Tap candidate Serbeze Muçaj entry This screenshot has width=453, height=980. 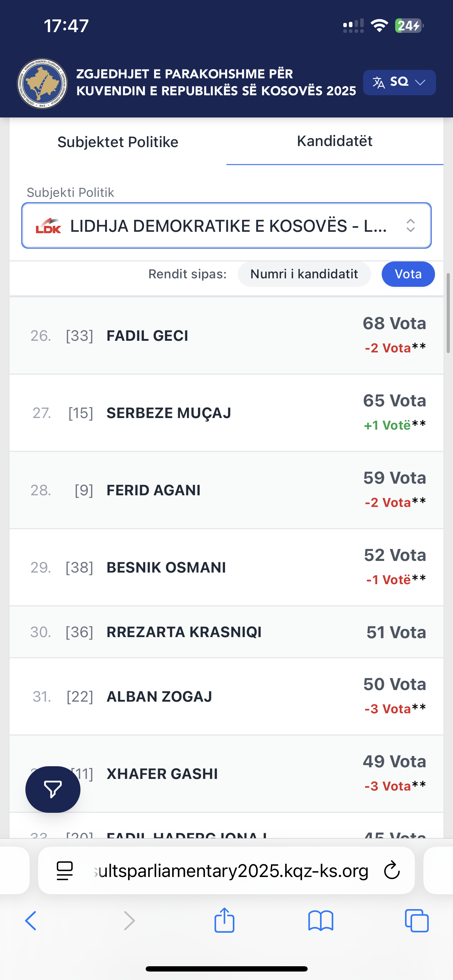169,413
